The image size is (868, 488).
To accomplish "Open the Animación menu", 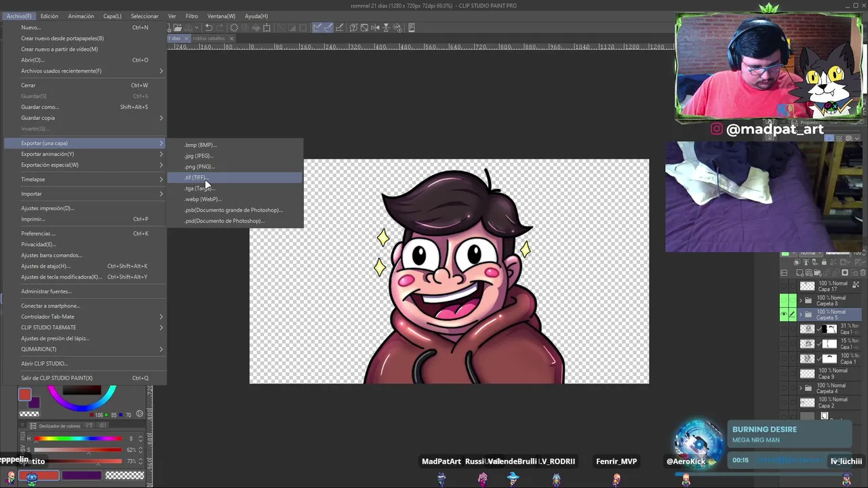I will 81,16.
